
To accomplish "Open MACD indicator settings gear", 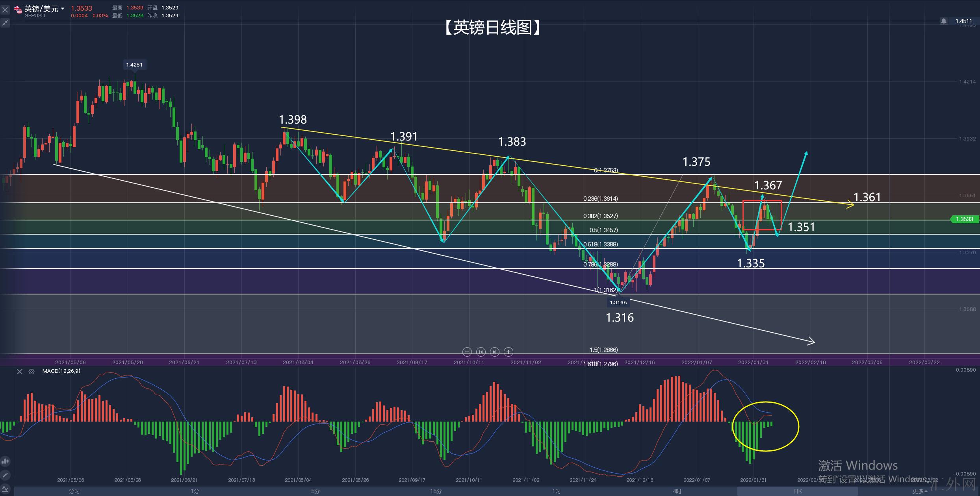I will point(32,371).
